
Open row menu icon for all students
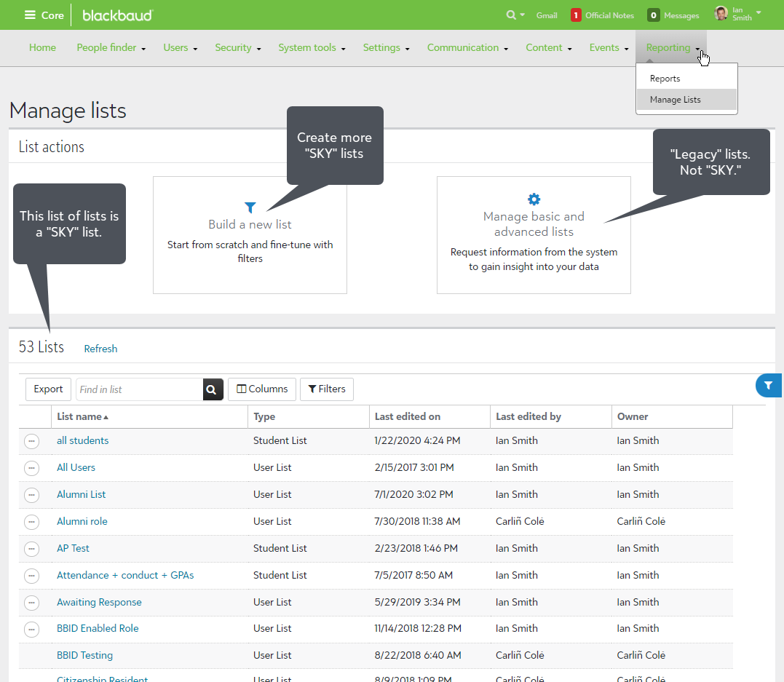tap(31, 441)
